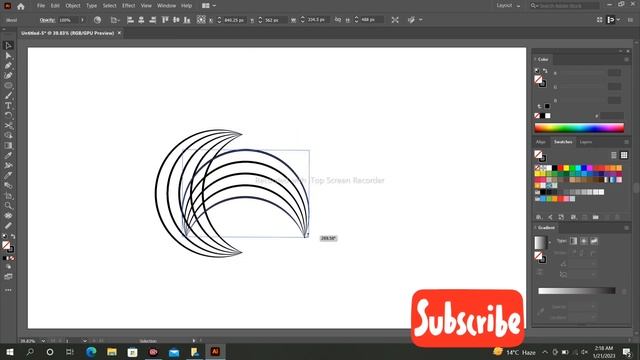Screen dimensions: 640x360
Task: Select the Artboard tool
Action: pyautogui.click(x=8, y=196)
